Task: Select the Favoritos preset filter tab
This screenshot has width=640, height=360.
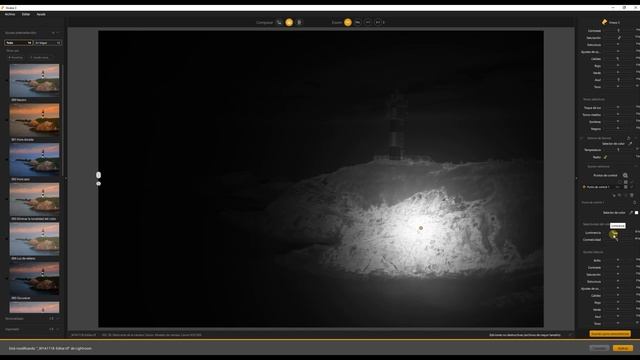Action: point(48,42)
